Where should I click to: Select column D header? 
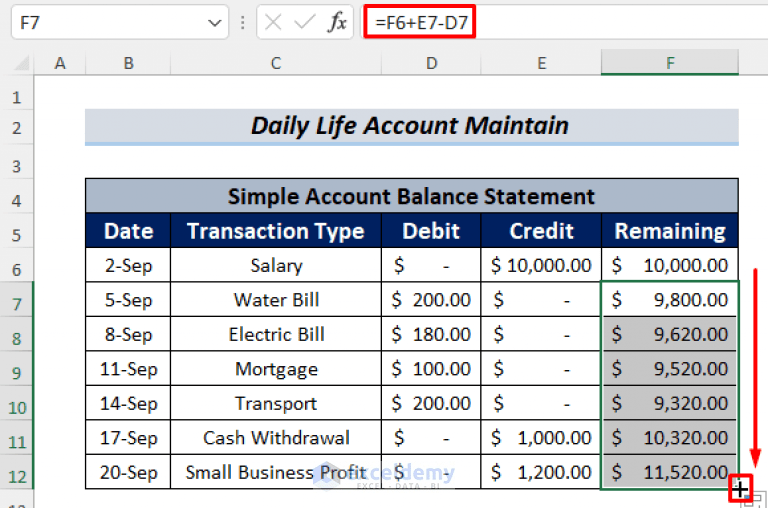point(431,63)
